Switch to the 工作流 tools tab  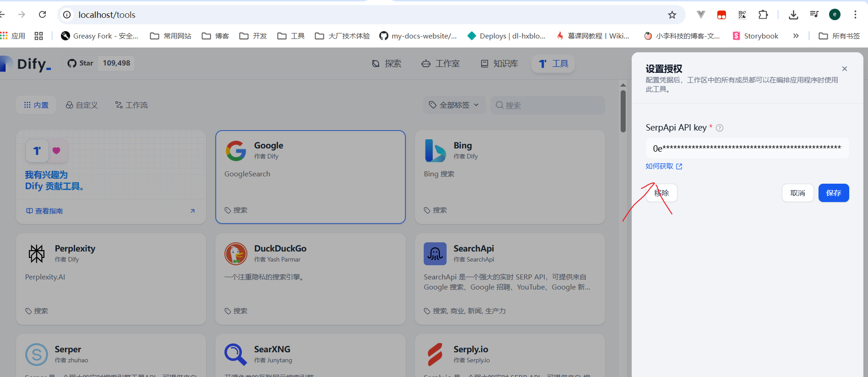point(131,105)
